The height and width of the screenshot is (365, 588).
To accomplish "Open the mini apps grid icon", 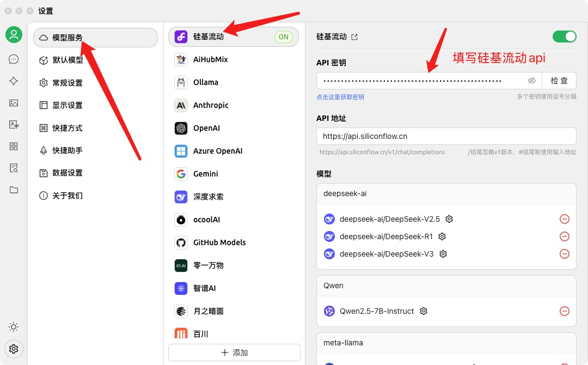I will pyautogui.click(x=14, y=147).
